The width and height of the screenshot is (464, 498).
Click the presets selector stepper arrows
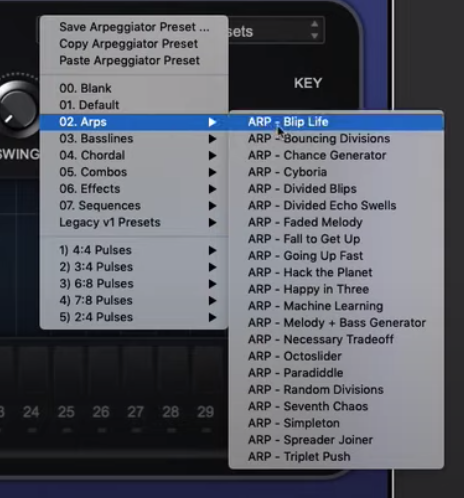pyautogui.click(x=314, y=29)
